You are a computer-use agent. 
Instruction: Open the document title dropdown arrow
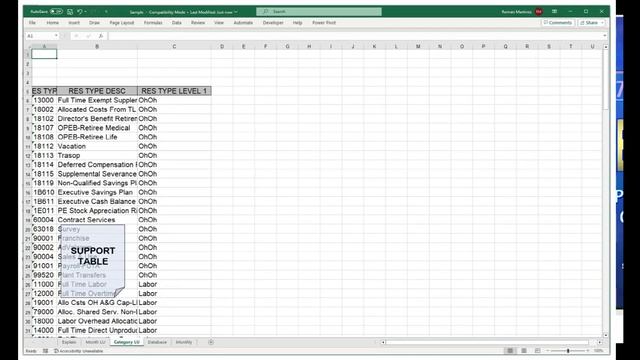[x=236, y=12]
